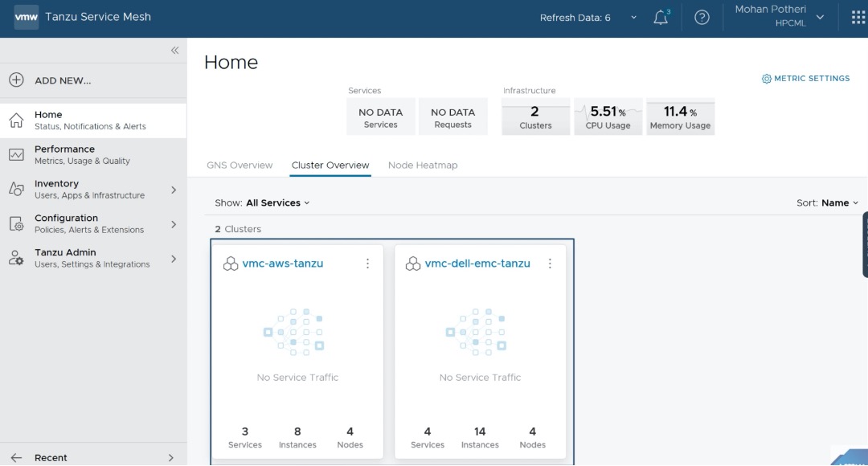This screenshot has width=868, height=466.
Task: Collapse the sidebar with double-chevron icon
Action: 174,51
